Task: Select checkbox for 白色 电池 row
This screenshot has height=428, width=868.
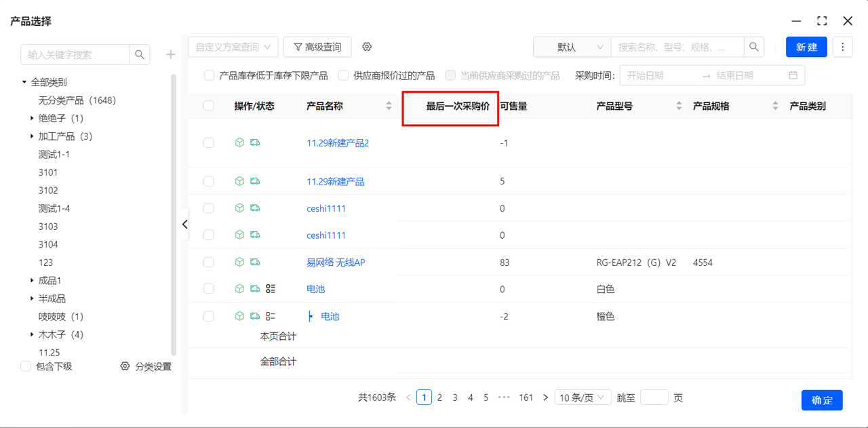Action: click(x=209, y=288)
